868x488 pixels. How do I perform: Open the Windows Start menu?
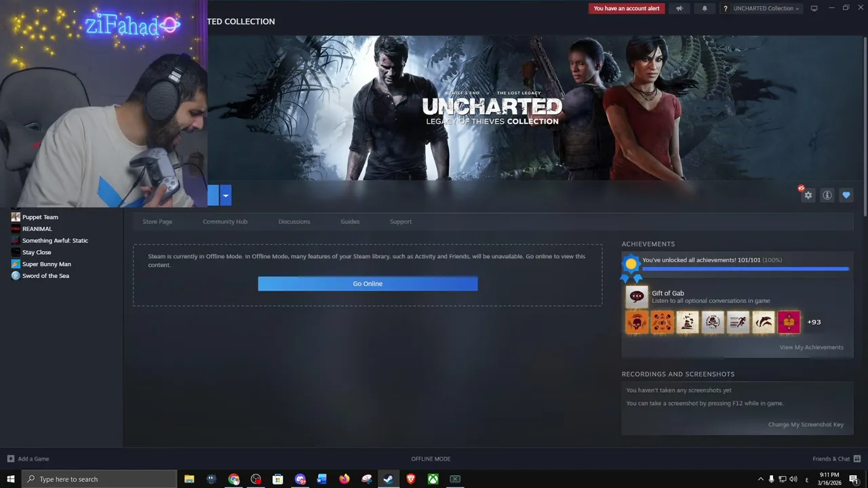tap(11, 479)
